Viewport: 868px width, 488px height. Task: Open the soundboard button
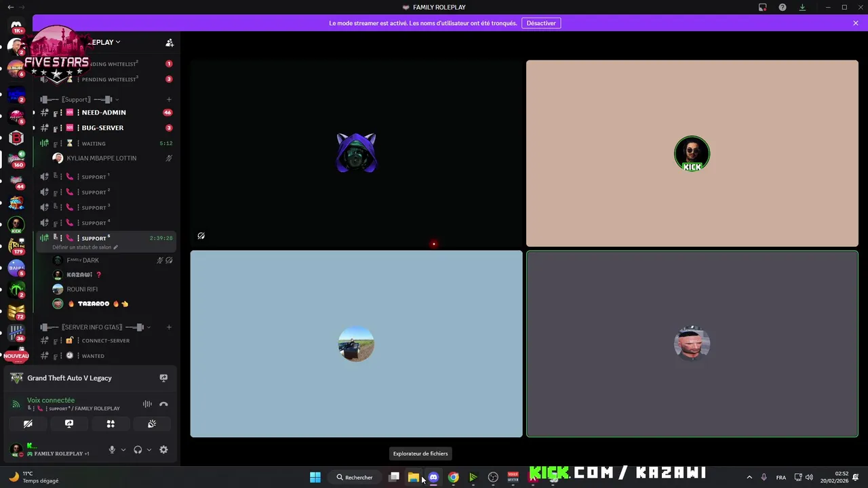coord(152,424)
